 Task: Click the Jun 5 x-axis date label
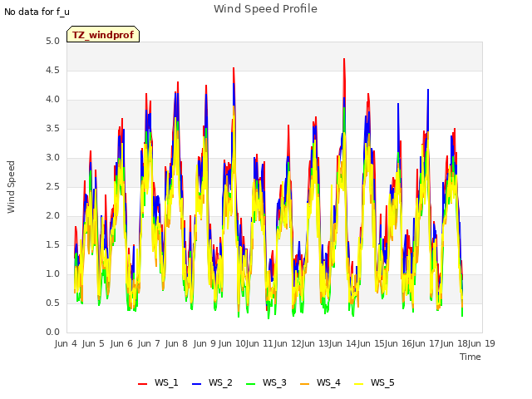(93, 343)
